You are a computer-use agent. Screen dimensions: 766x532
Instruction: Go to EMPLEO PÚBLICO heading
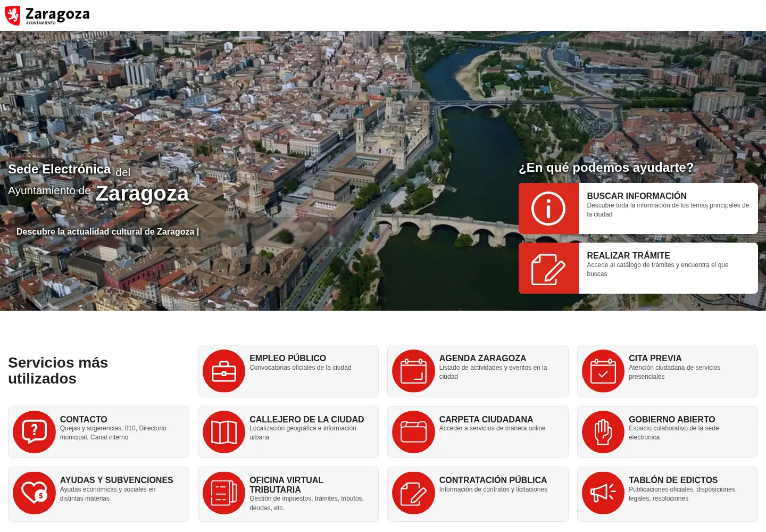tap(288, 358)
